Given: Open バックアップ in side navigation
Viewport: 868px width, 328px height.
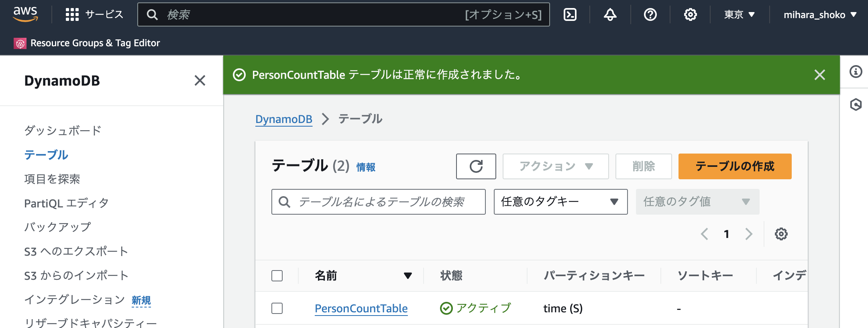Looking at the screenshot, I should click(x=57, y=227).
